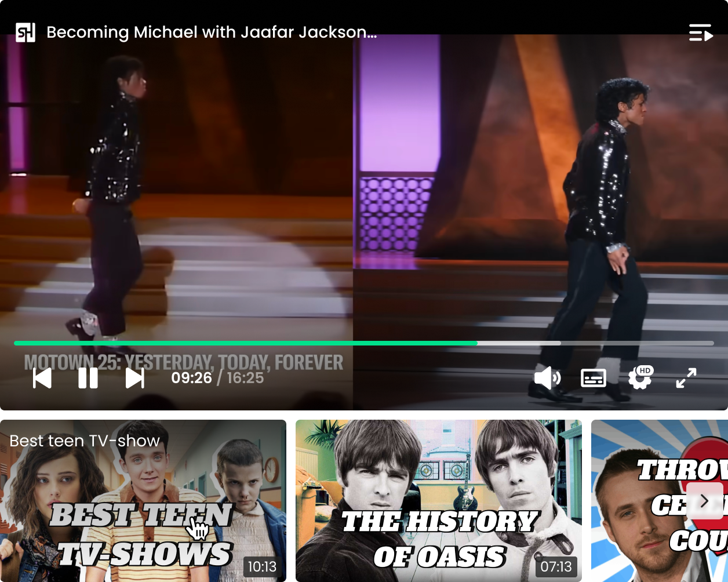Click the 09:26 elapsed time display
The width and height of the screenshot is (728, 582).
click(x=192, y=378)
